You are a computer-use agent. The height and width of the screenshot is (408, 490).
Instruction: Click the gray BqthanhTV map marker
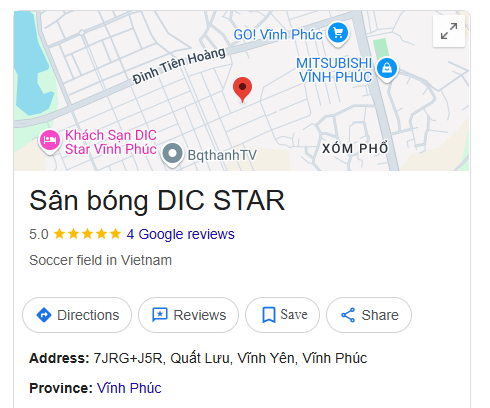172,155
